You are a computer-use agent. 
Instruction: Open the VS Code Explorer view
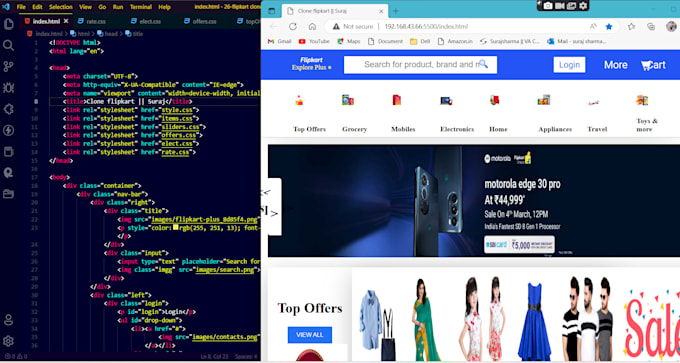pyautogui.click(x=8, y=24)
